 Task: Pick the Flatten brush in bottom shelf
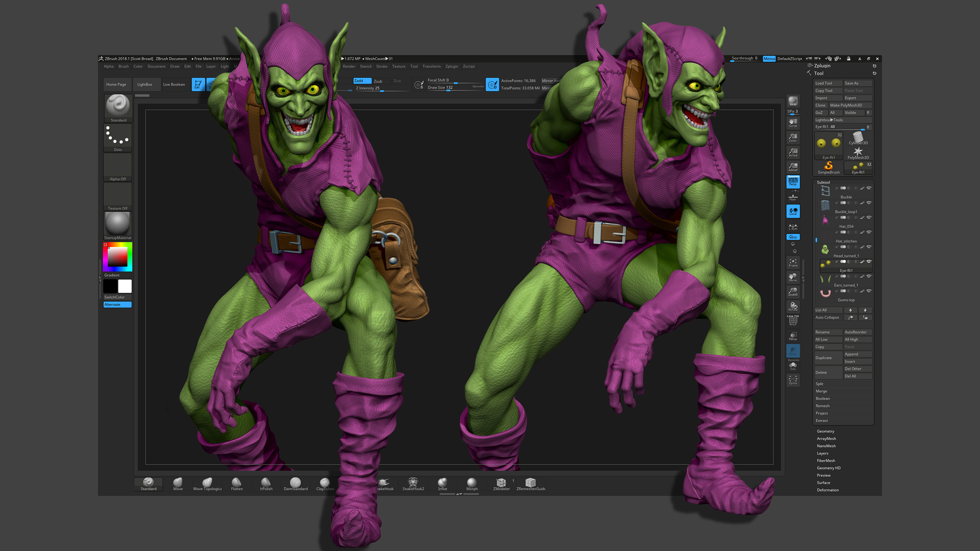[x=237, y=484]
